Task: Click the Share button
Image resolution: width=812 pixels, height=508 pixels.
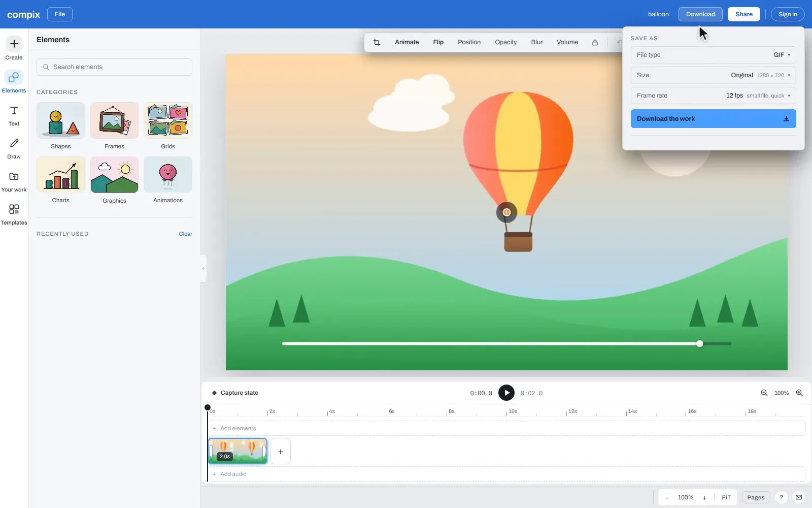Action: [x=744, y=14]
